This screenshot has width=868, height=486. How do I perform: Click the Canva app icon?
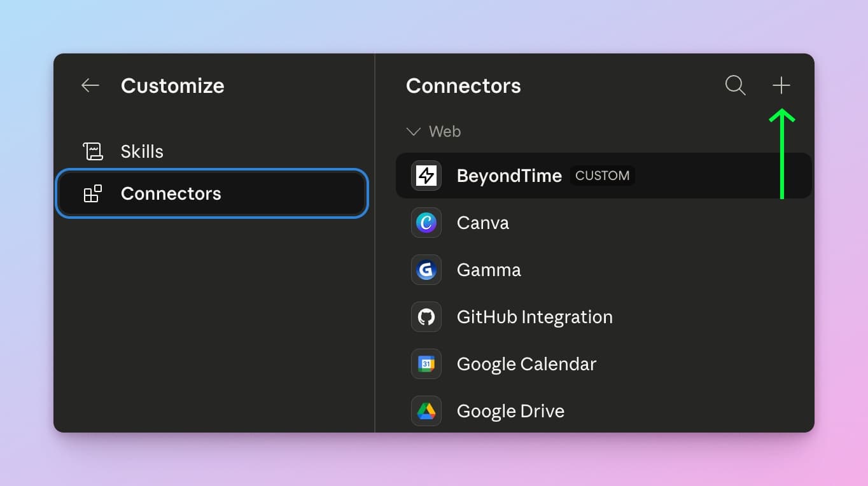[x=426, y=223]
